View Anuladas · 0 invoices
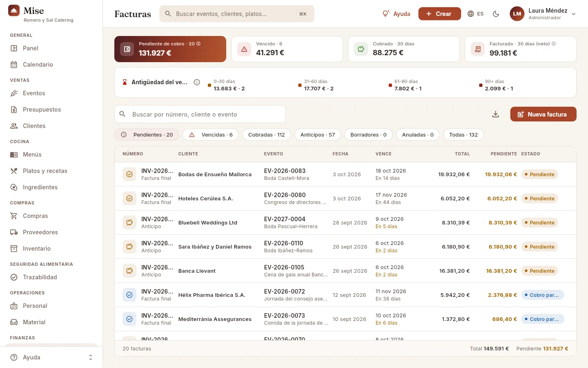This screenshot has height=368, width=588. (418, 135)
